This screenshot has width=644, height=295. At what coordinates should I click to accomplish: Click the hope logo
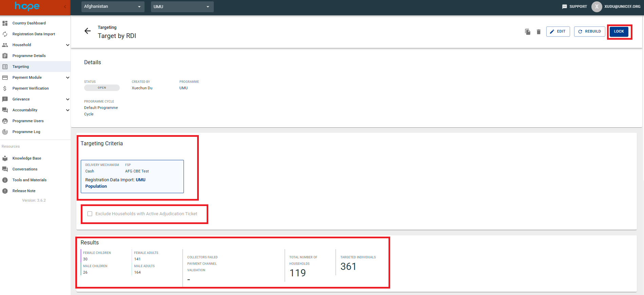(x=27, y=6)
